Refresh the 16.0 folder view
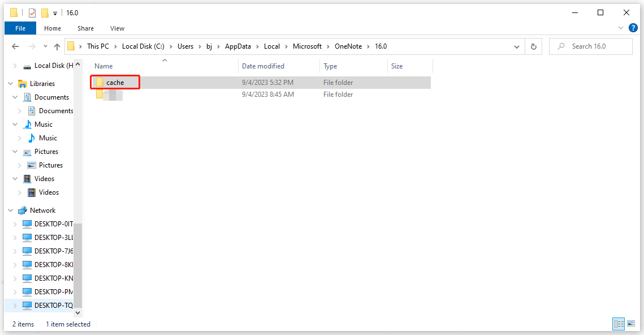The image size is (644, 335). coord(534,47)
